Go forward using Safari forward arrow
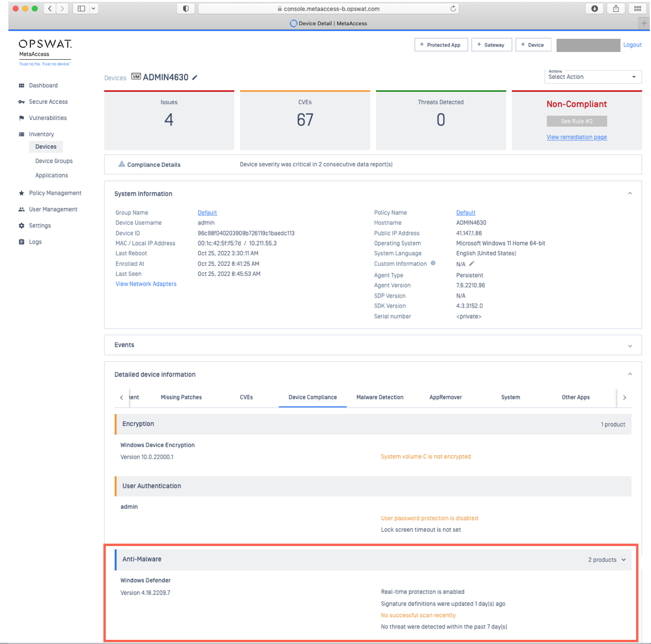This screenshot has width=651, height=644. click(x=62, y=8)
